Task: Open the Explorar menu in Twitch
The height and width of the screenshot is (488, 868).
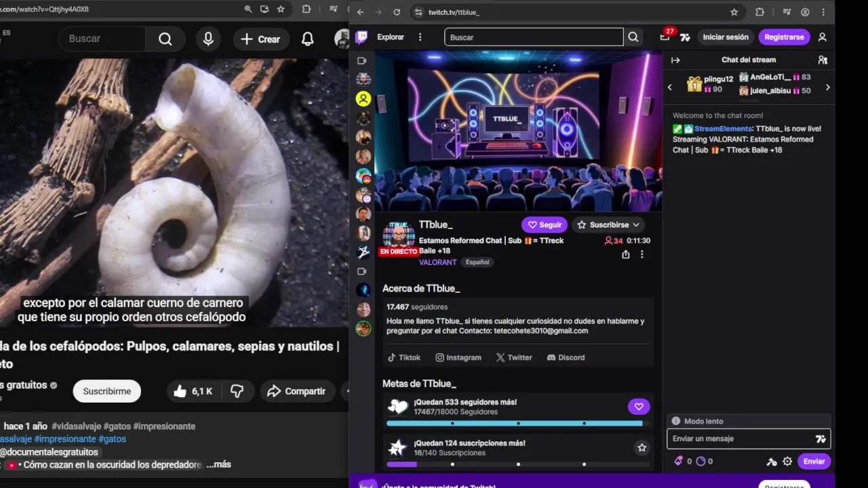Action: pyautogui.click(x=391, y=37)
